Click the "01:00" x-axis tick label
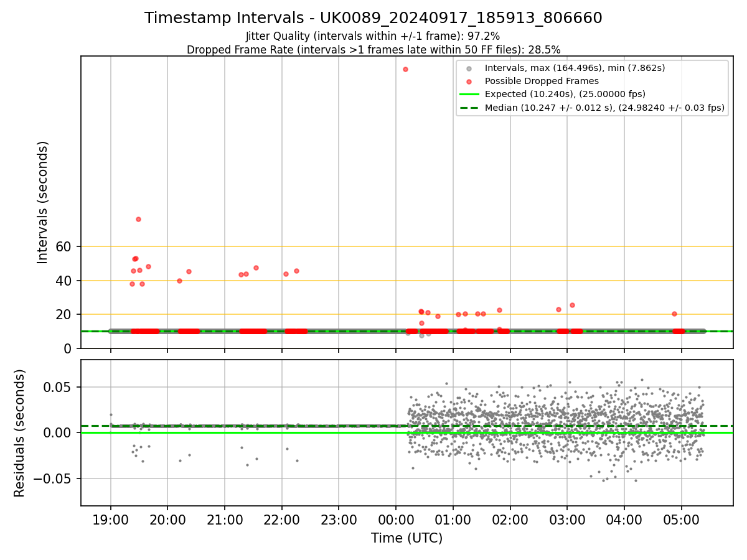 coord(453,518)
